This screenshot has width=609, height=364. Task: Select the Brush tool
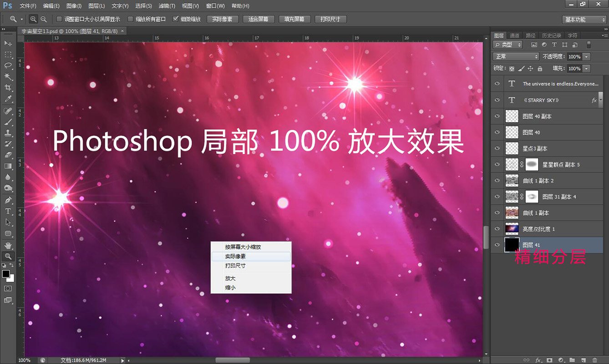[8, 122]
